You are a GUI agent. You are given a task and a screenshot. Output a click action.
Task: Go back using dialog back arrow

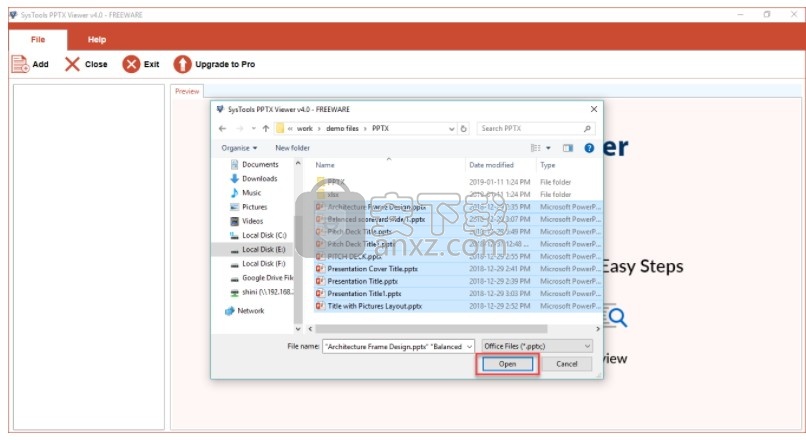(223, 129)
